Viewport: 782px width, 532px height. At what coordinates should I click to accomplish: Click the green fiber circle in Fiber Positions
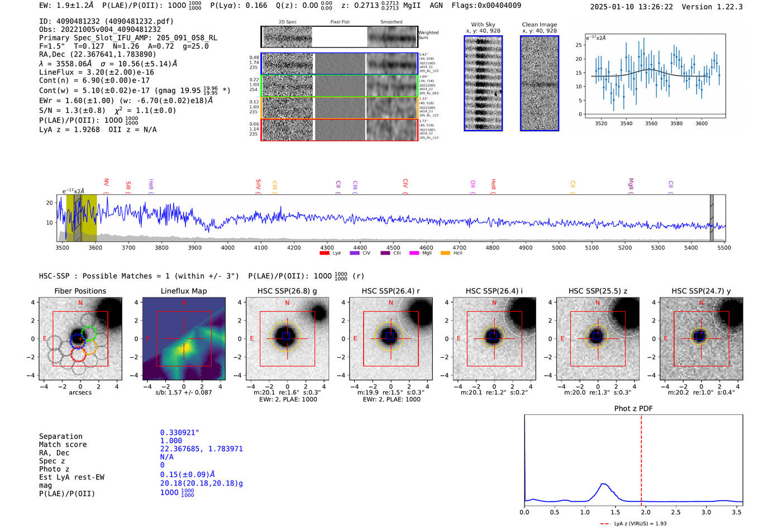tap(89, 333)
